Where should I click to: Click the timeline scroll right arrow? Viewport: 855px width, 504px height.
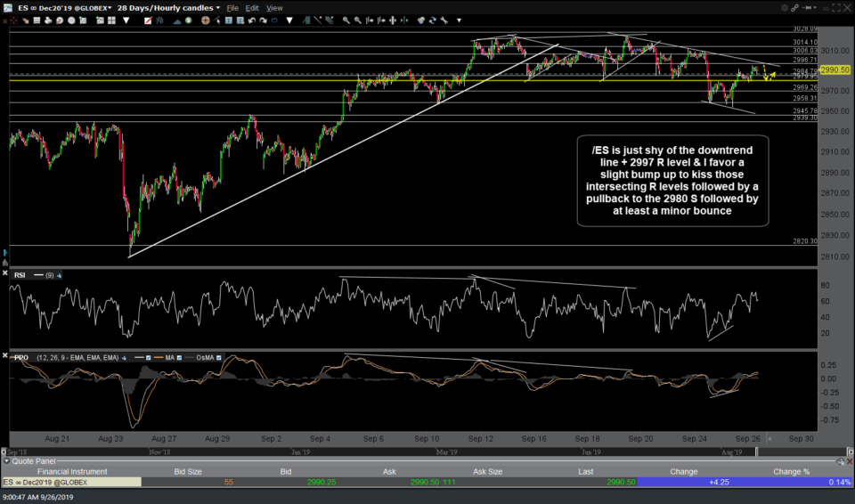(x=850, y=451)
